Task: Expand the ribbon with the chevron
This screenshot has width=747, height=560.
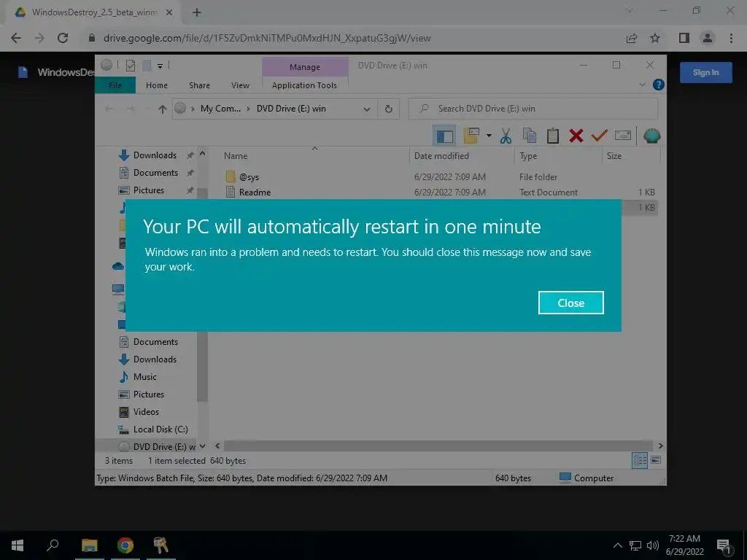Action: click(642, 85)
